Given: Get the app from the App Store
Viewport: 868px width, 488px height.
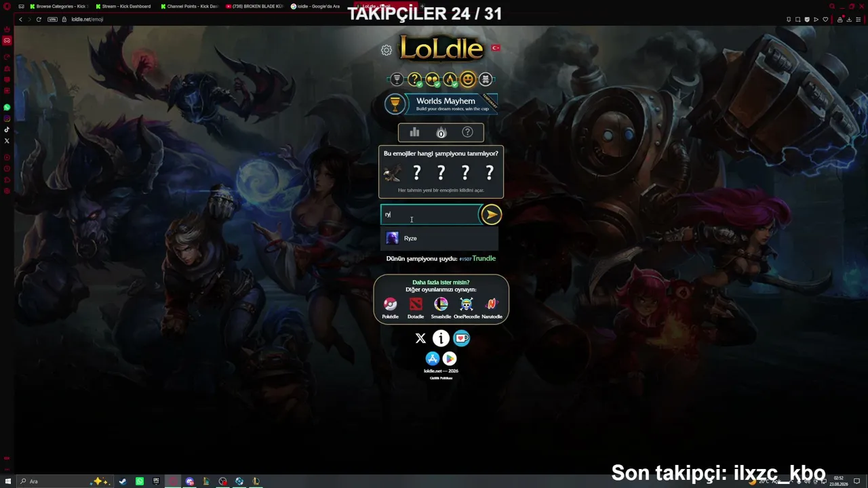Looking at the screenshot, I should click(x=432, y=359).
